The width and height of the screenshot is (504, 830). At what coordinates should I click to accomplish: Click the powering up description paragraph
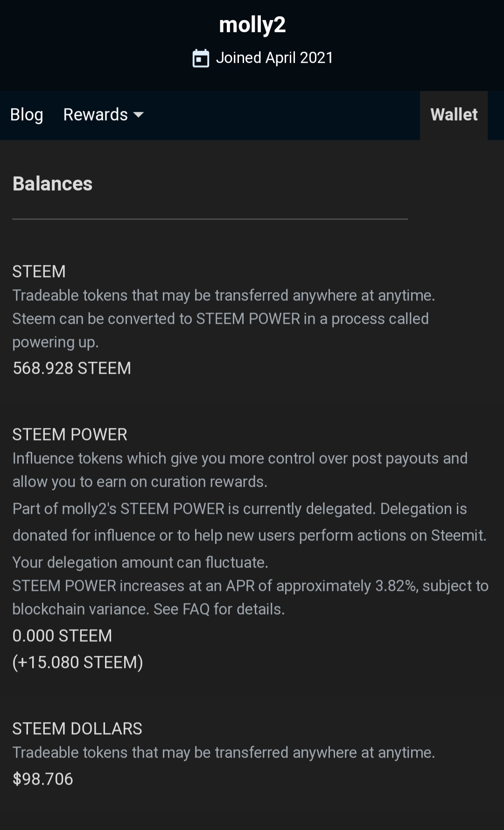220,319
